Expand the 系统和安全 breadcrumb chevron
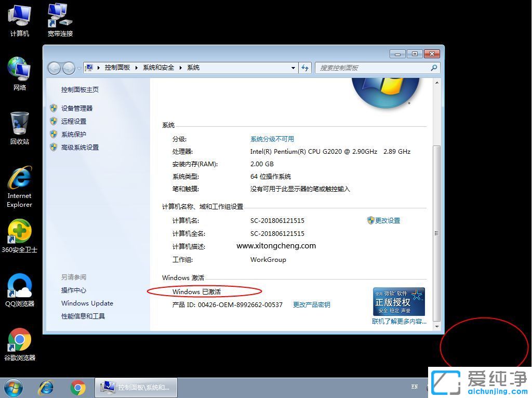The image size is (532, 398). tap(180, 68)
